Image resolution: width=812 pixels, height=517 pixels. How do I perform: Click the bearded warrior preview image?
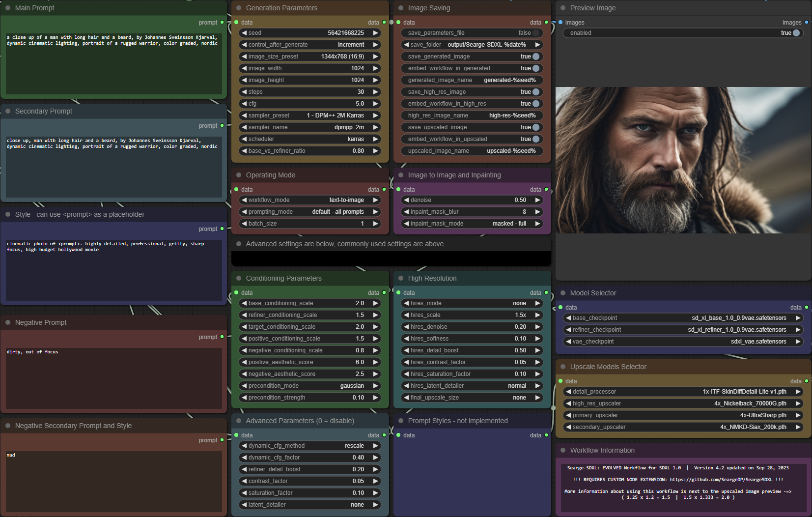683,160
